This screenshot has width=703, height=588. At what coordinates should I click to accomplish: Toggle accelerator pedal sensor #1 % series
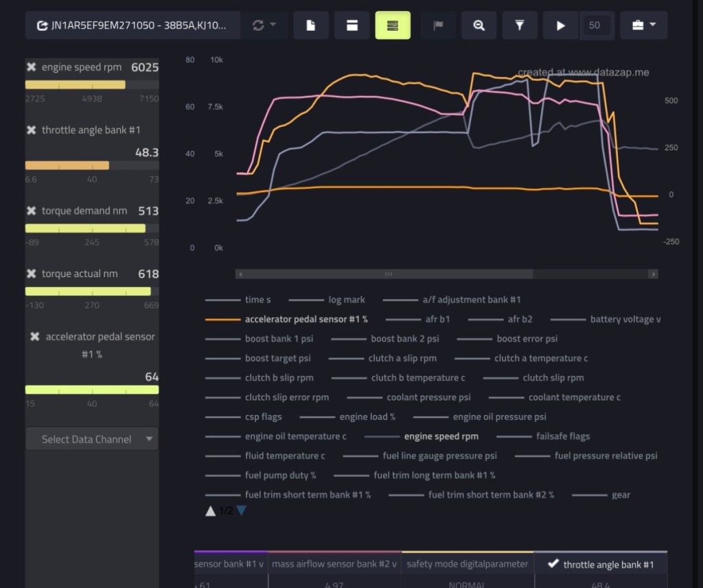(x=306, y=319)
